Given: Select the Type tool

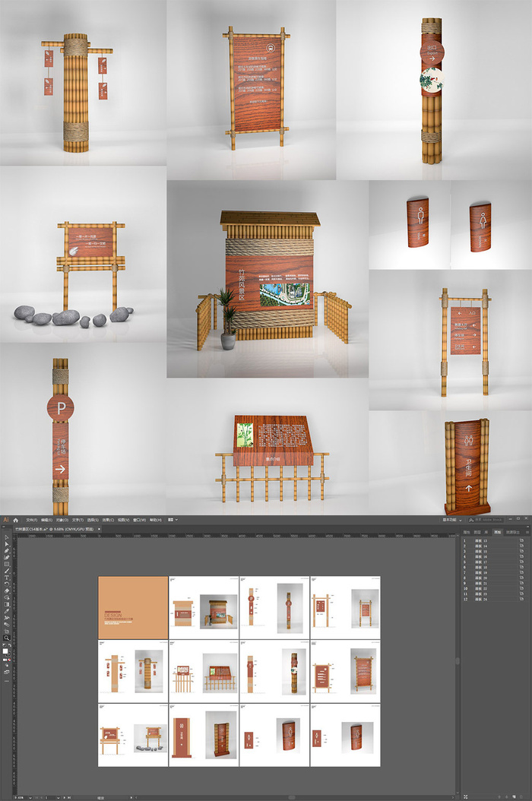Looking at the screenshot, I should [x=6, y=578].
